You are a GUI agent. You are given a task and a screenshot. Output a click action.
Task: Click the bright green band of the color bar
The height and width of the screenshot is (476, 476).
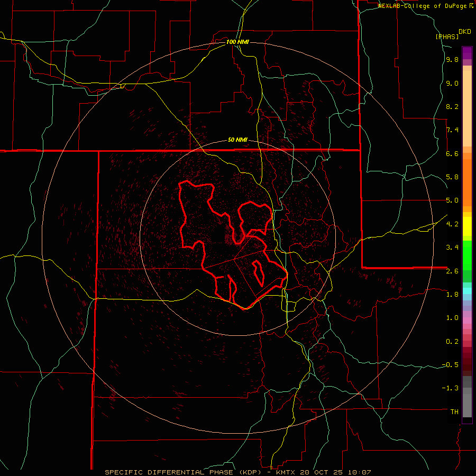467,255
